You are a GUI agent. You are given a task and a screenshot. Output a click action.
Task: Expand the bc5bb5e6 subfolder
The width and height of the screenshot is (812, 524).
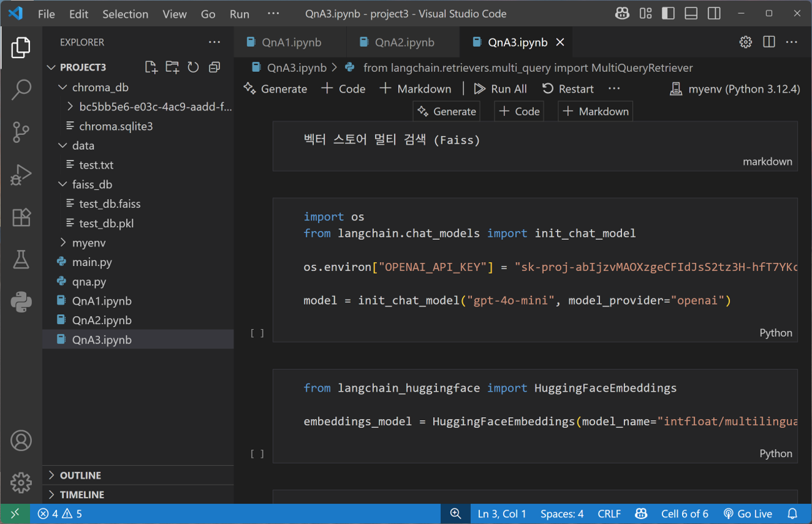point(70,107)
